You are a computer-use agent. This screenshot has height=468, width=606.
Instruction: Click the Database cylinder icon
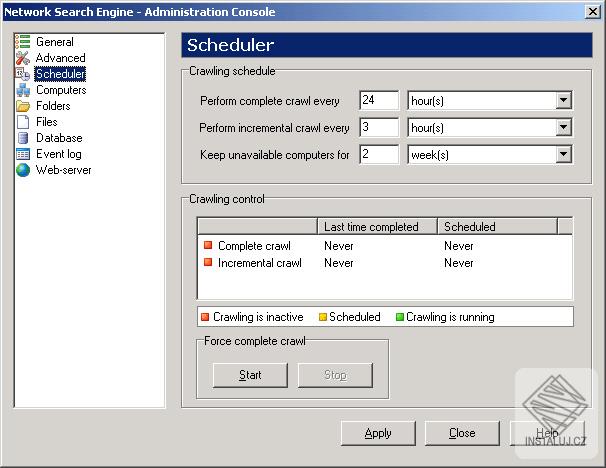(x=23, y=138)
